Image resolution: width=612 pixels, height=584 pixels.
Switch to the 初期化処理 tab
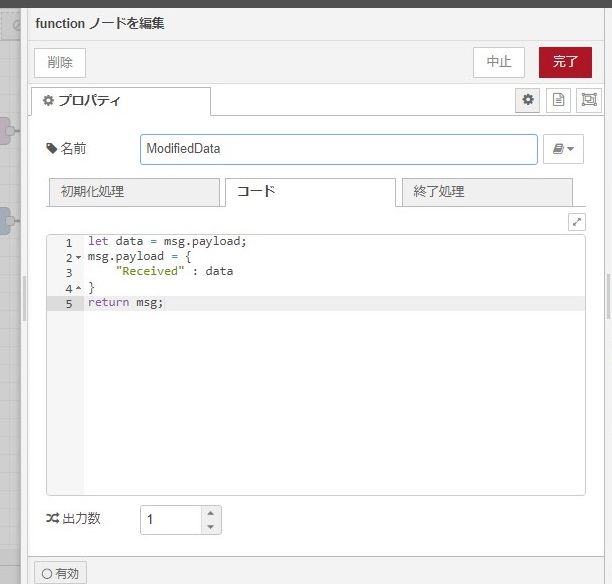(134, 192)
